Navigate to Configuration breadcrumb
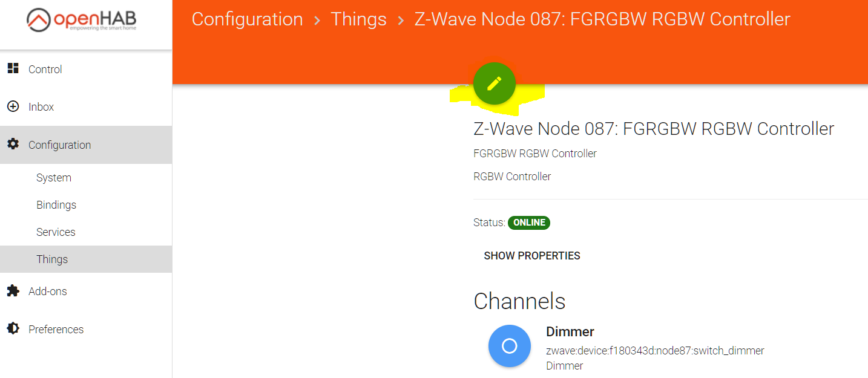868x378 pixels. click(x=247, y=19)
